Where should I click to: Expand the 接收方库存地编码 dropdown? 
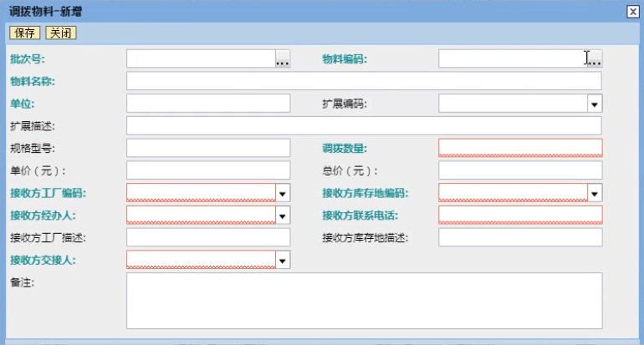point(594,193)
